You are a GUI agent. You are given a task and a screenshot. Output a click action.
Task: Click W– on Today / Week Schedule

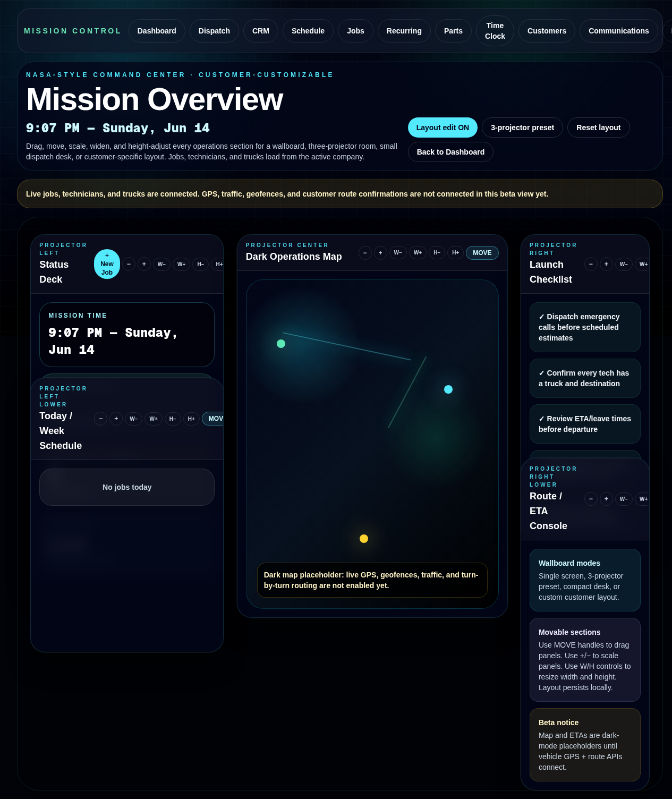tap(133, 419)
